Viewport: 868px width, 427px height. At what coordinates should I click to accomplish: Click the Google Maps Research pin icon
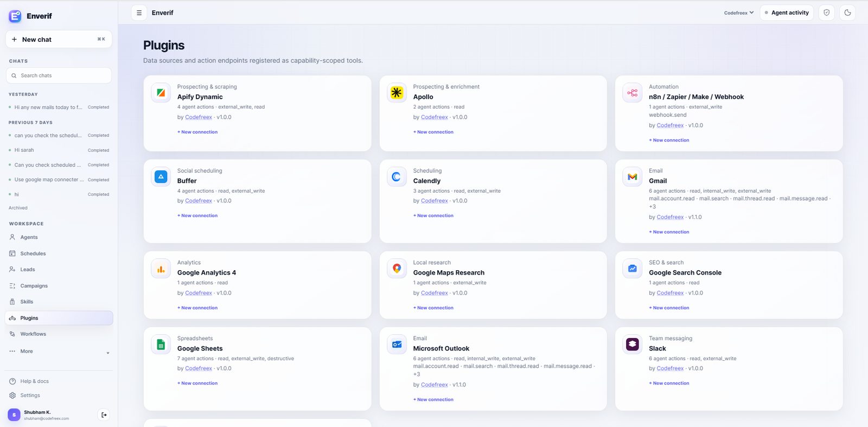pyautogui.click(x=397, y=269)
